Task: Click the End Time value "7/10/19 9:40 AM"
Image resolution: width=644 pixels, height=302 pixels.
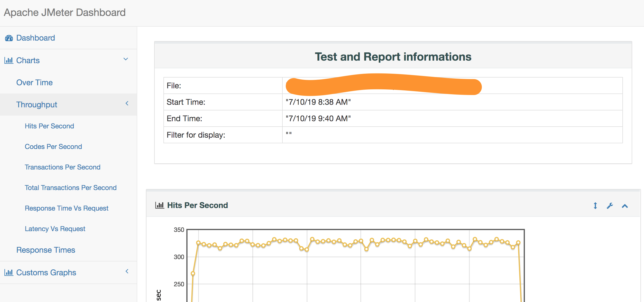Action: point(318,119)
